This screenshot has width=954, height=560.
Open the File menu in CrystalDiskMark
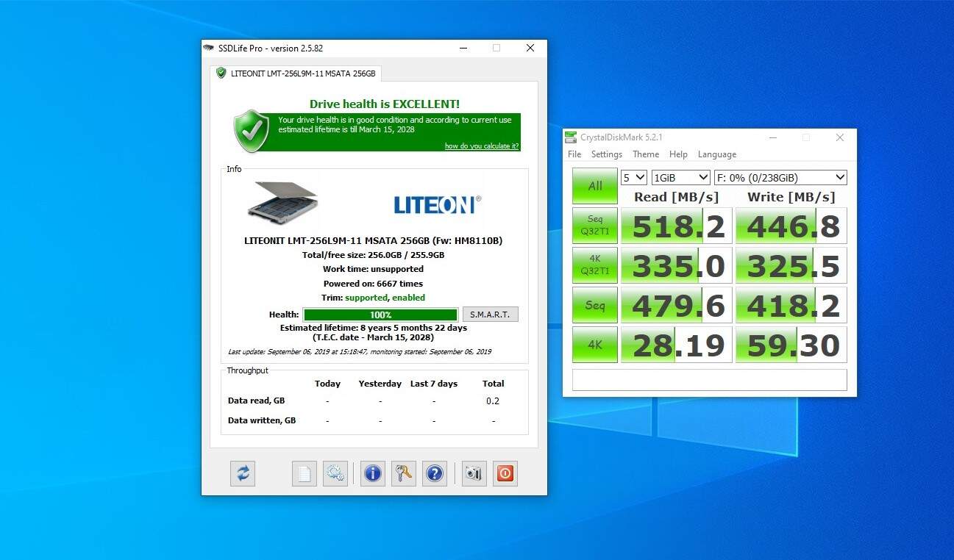(574, 154)
